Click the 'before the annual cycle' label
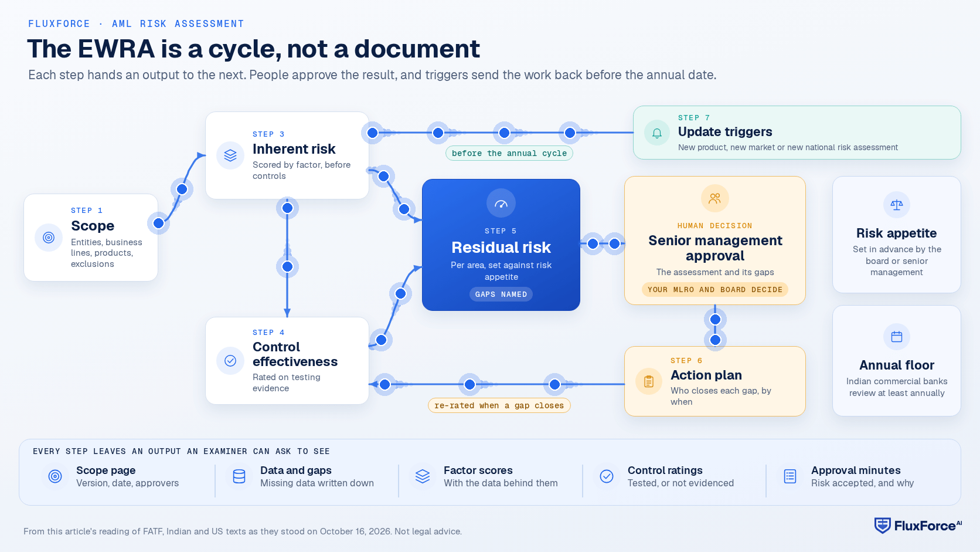This screenshot has width=980, height=552. click(509, 153)
